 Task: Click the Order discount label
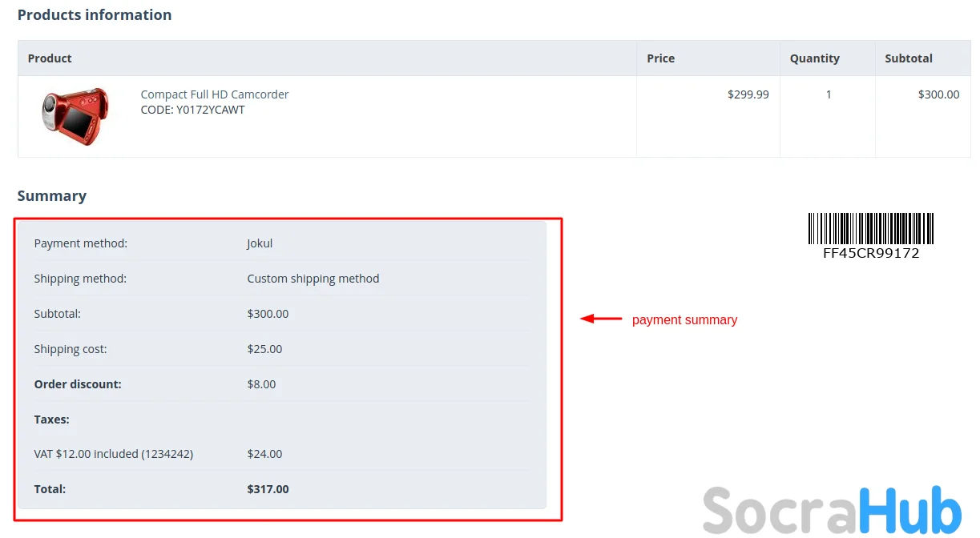(x=78, y=384)
